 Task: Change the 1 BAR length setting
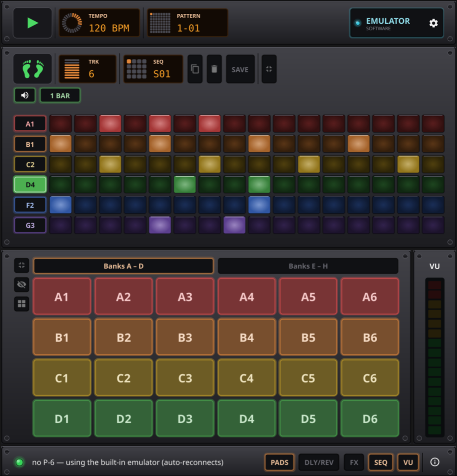pyautogui.click(x=60, y=96)
